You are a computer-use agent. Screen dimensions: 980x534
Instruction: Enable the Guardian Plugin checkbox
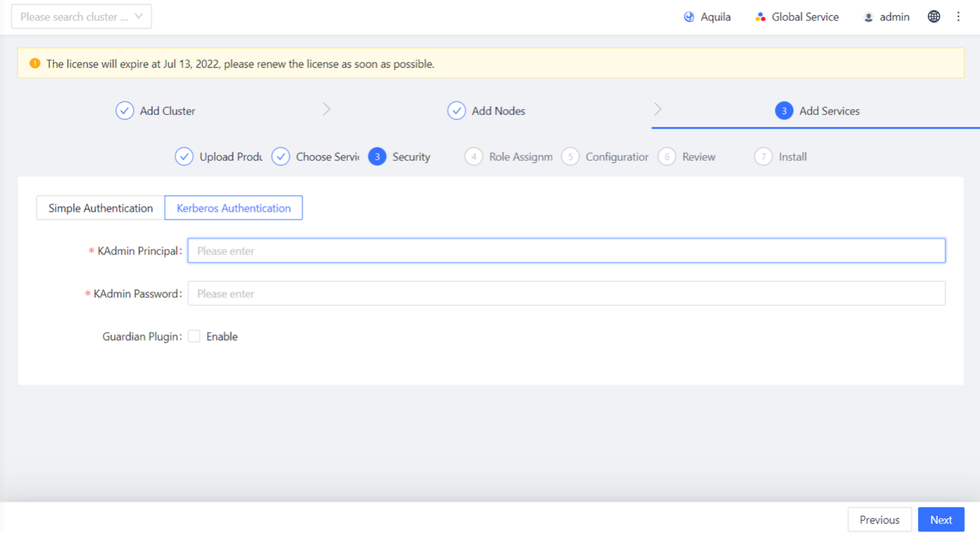194,336
